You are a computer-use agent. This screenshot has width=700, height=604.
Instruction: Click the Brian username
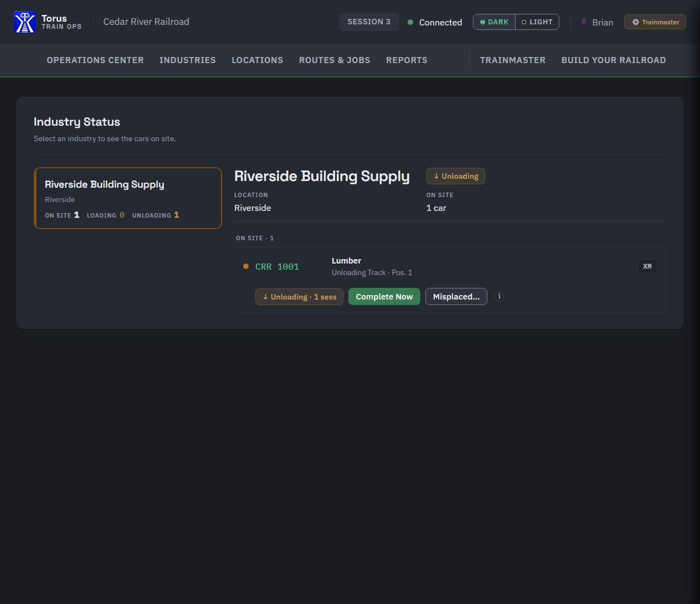[x=603, y=23]
